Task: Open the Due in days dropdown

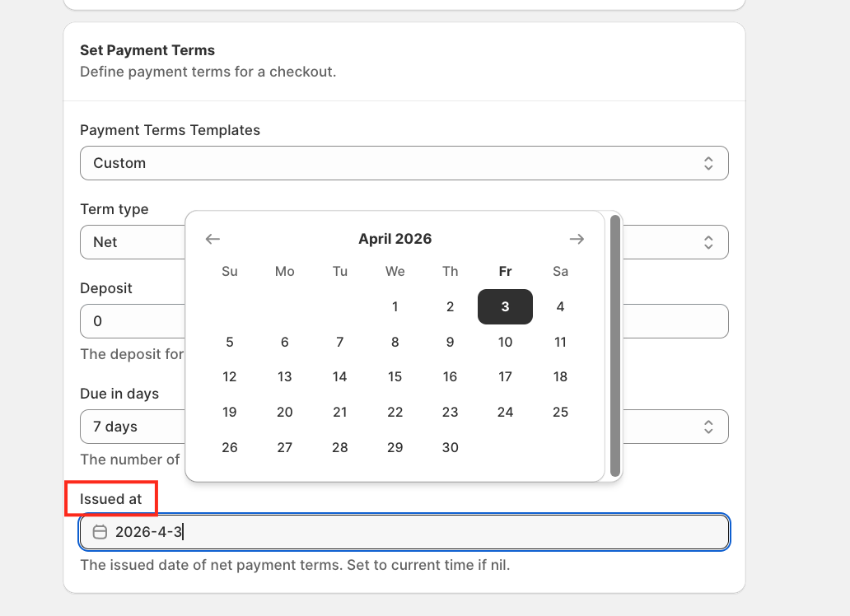Action: click(675, 427)
